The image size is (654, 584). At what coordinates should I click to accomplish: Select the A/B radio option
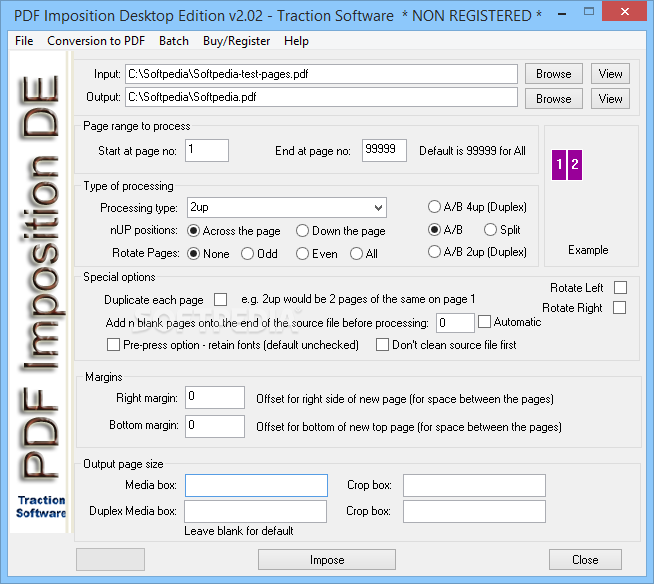click(x=445, y=229)
